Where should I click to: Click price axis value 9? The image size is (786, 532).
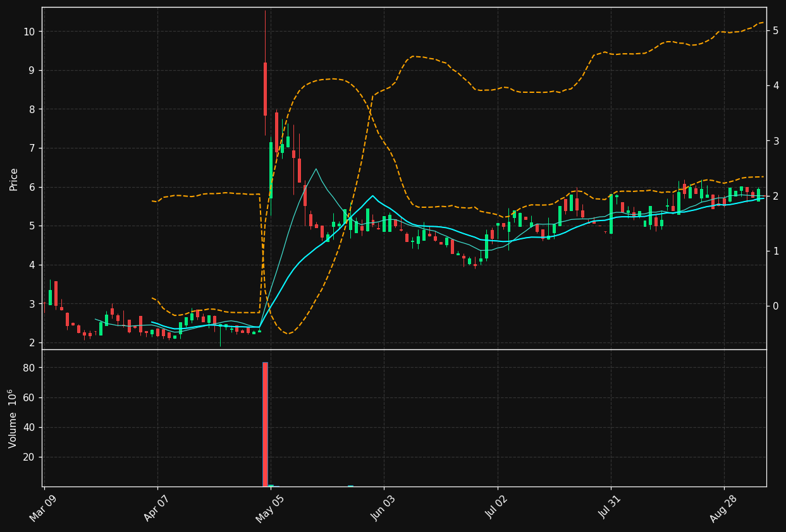33,71
